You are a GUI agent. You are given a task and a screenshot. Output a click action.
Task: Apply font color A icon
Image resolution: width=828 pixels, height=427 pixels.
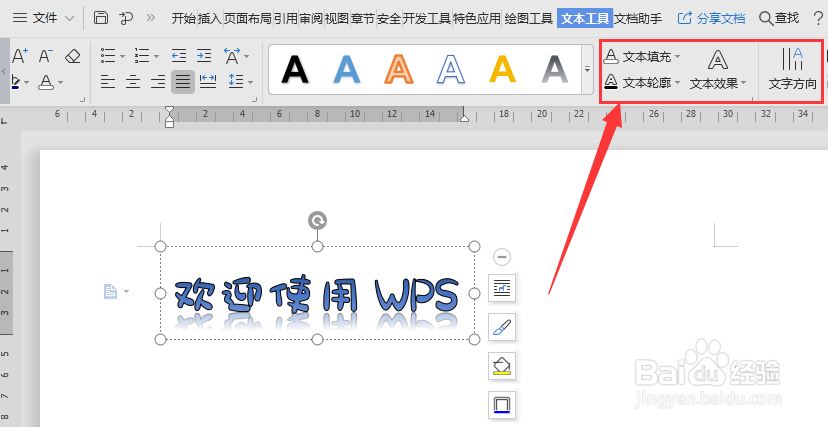46,82
